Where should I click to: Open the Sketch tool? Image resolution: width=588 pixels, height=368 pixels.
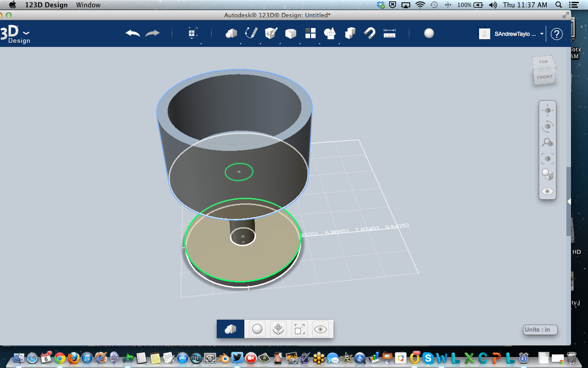pos(250,33)
